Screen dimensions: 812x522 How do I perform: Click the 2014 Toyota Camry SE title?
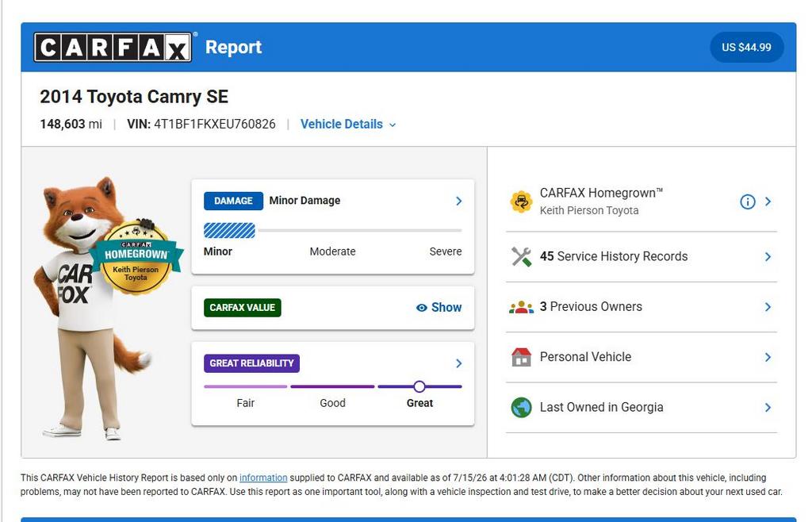coord(134,97)
